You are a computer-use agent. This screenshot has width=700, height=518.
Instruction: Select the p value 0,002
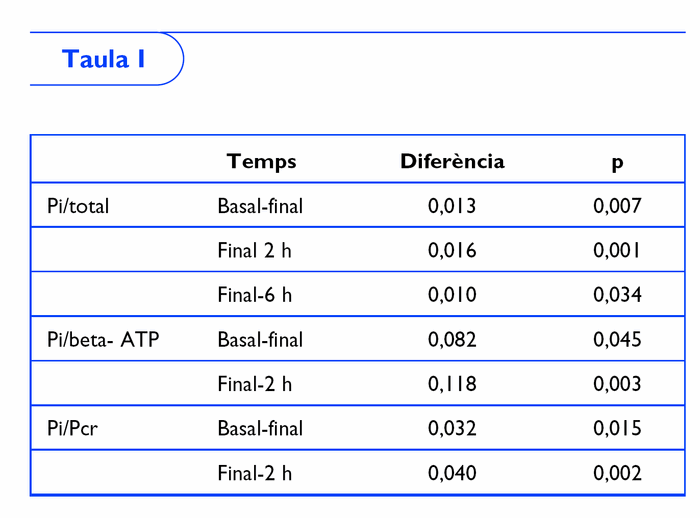click(617, 473)
